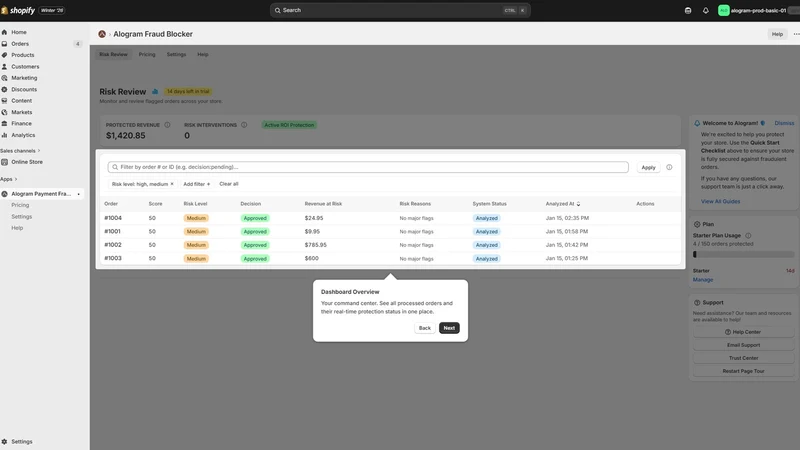Open View All Guides link

click(720, 202)
